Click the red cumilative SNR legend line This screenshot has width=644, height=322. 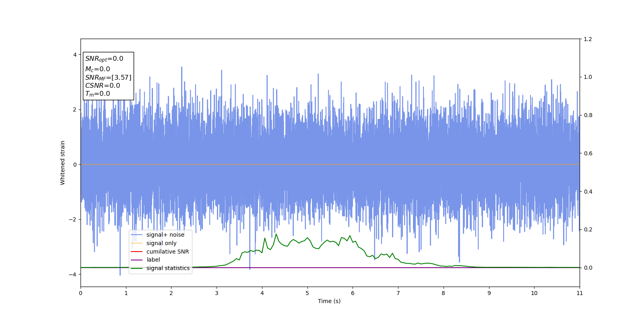[137, 252]
